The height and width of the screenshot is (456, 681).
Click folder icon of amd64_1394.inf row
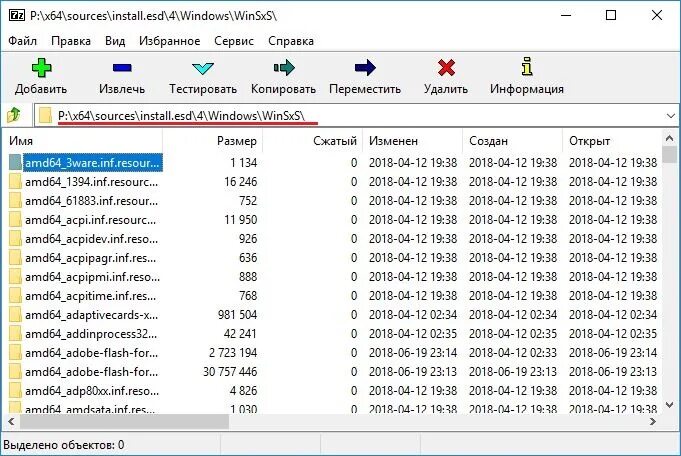pos(15,182)
